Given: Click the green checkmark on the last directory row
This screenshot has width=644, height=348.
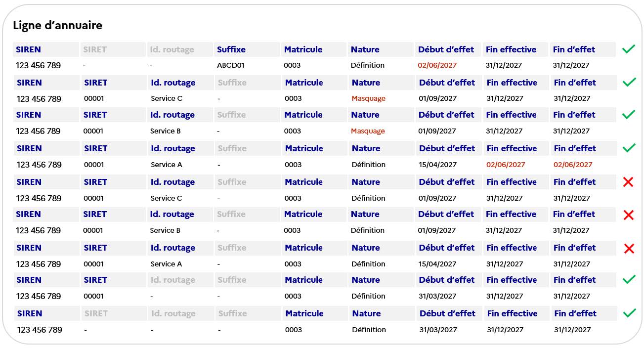Looking at the screenshot, I should 629,313.
